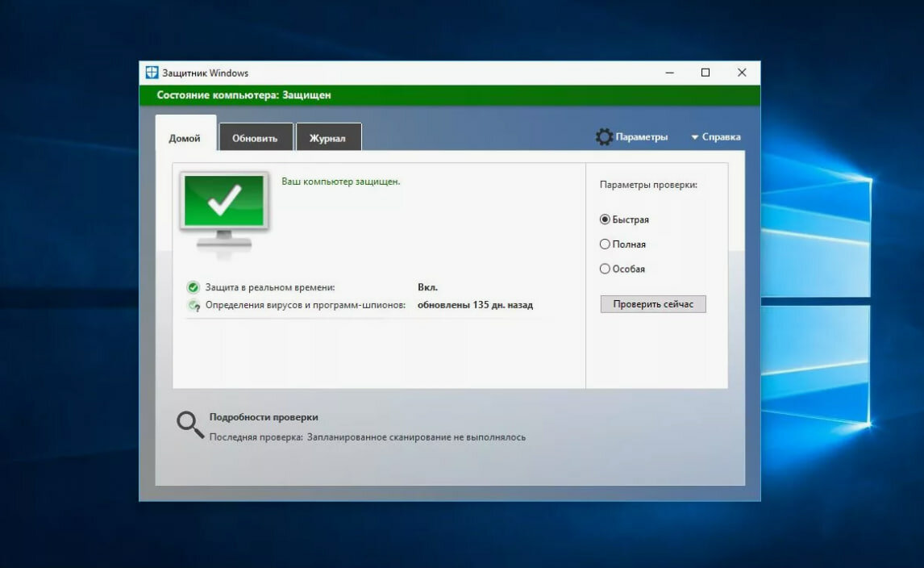Click the magnifying glass scan details icon
This screenshot has width=924, height=568.
(189, 424)
